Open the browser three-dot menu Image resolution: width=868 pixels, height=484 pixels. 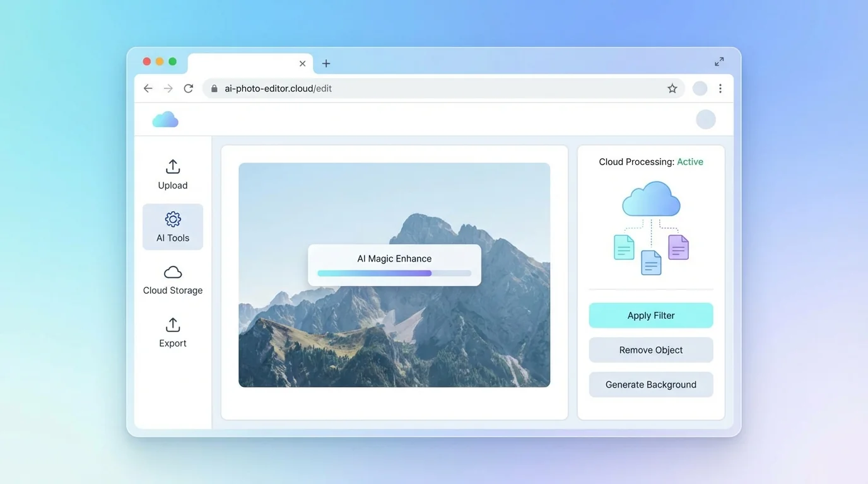[x=720, y=89]
